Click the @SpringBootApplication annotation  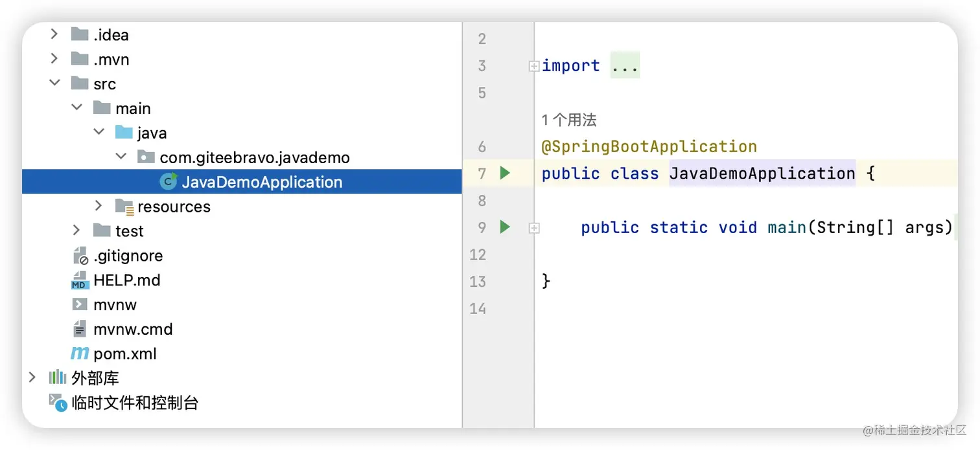point(649,147)
